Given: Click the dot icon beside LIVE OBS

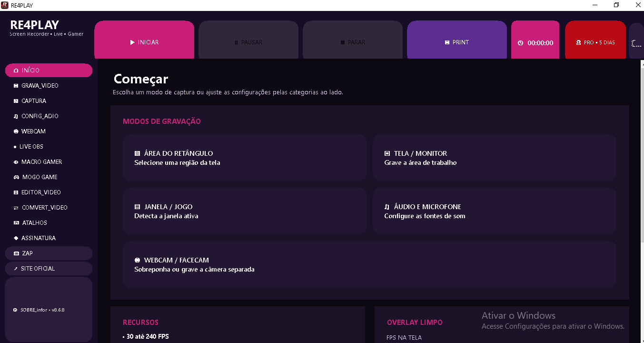Looking at the screenshot, I should click(x=15, y=147).
